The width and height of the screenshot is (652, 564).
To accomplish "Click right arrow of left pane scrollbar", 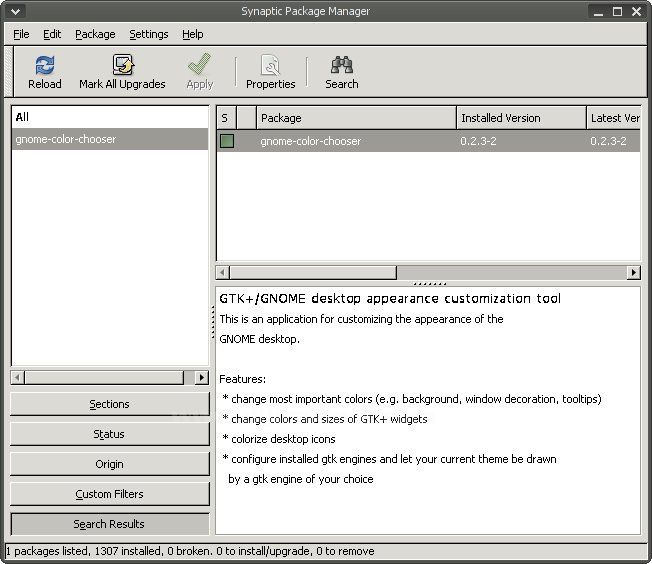I will pyautogui.click(x=202, y=377).
